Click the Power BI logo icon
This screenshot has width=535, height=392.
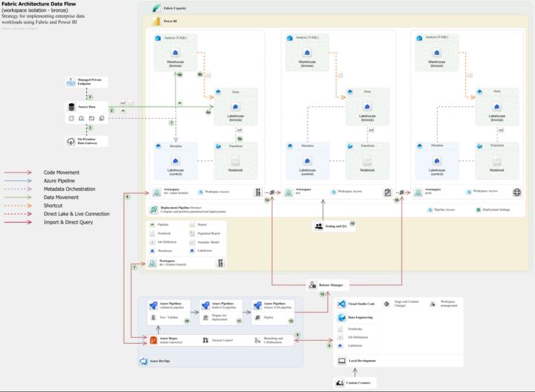point(157,22)
